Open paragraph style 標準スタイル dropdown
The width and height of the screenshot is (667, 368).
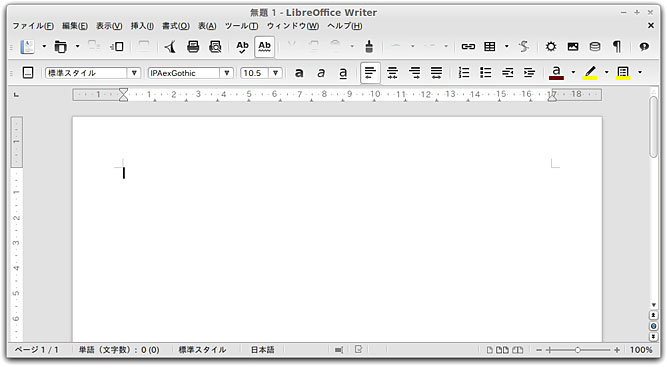pos(134,73)
